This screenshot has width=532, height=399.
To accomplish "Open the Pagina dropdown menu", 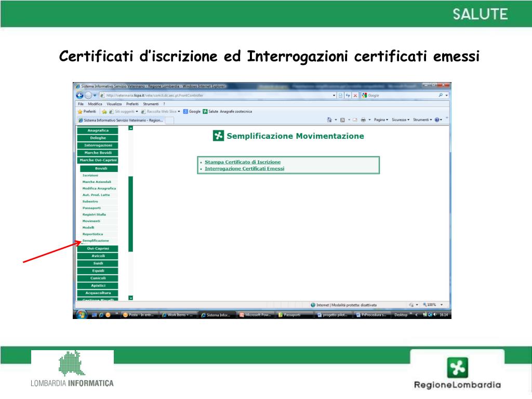I will [x=381, y=120].
